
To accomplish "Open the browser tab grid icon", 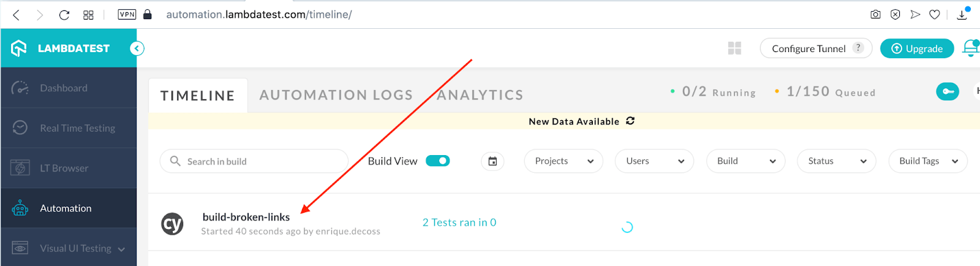I will click(88, 15).
